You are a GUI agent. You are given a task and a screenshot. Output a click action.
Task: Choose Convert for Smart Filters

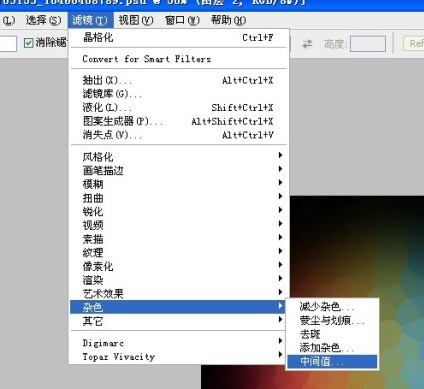coord(178,59)
